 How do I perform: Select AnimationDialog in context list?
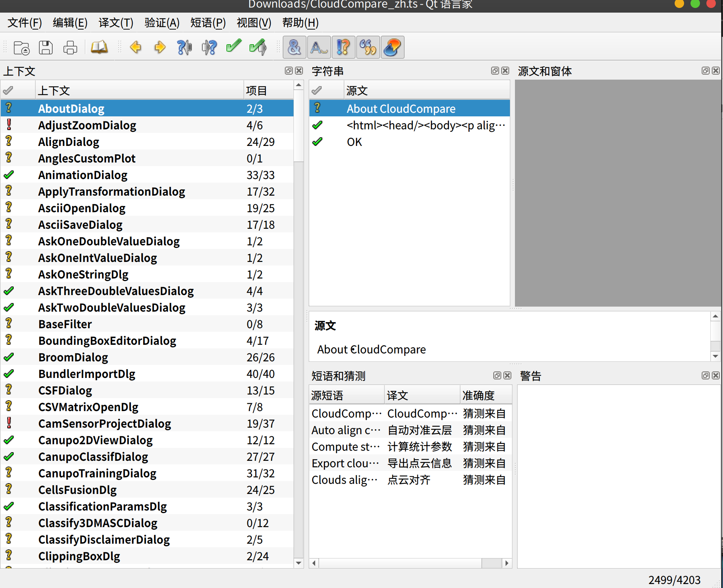(x=147, y=175)
